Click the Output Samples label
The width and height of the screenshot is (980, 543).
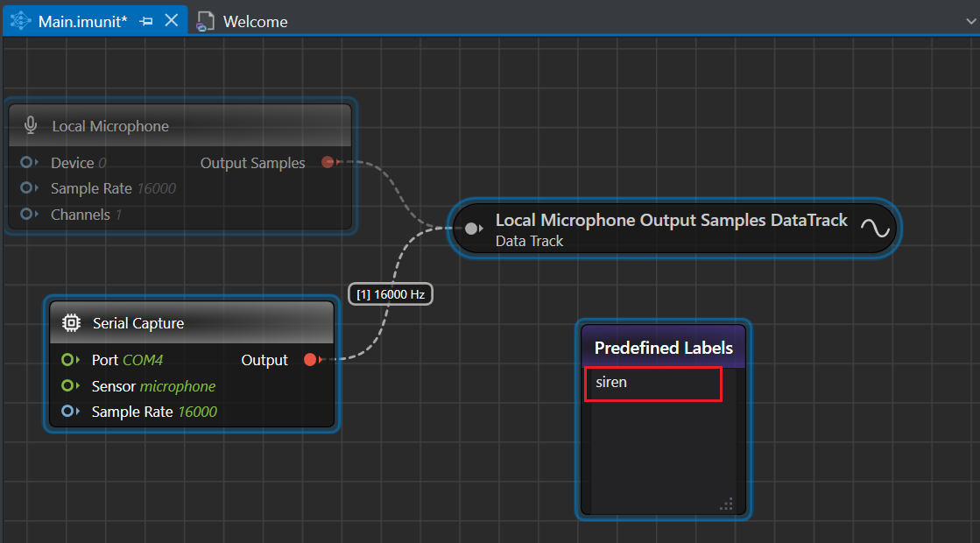[x=252, y=163]
